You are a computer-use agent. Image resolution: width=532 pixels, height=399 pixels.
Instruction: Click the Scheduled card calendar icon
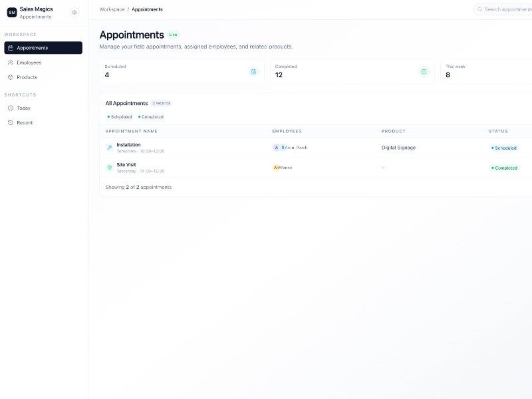click(253, 72)
